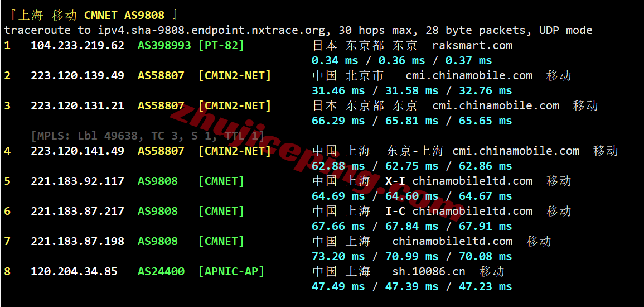This screenshot has height=307, width=644.
Task: Click the raksmart.com domain text
Action: 472,45
